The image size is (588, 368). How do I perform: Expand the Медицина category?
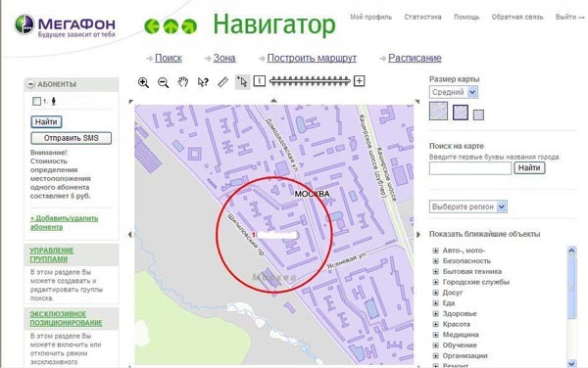coord(435,335)
